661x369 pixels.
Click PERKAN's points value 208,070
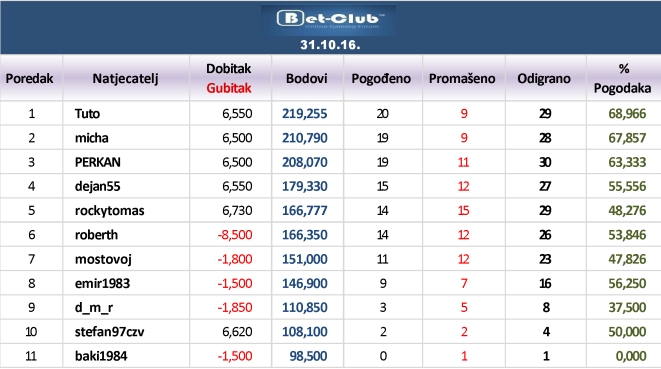pyautogui.click(x=304, y=162)
